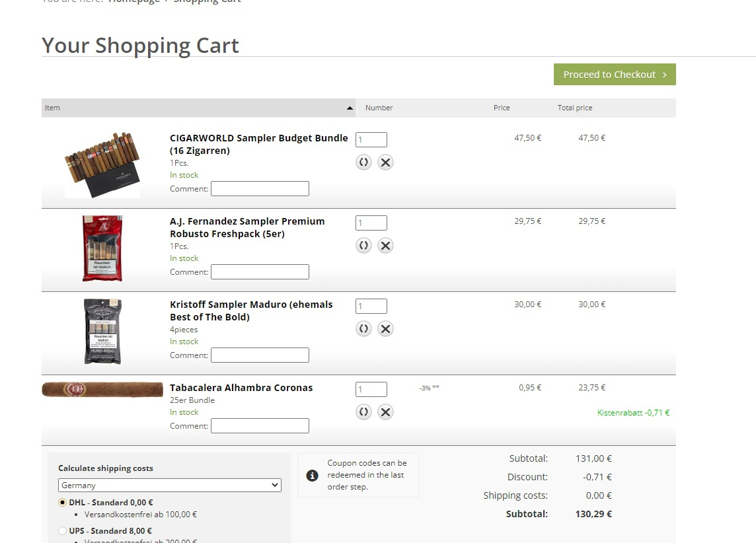Click the Total price column header
Screen dimensions: 756x543
pyautogui.click(x=575, y=108)
